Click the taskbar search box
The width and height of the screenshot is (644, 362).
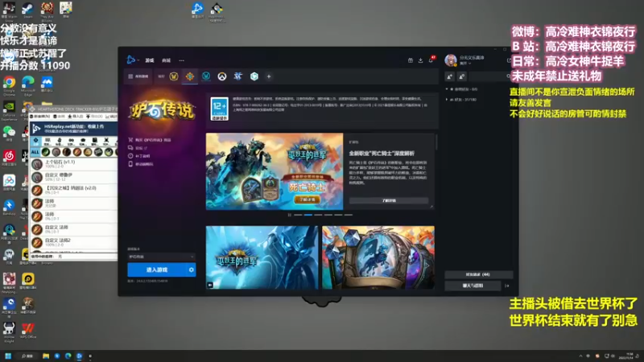click(x=27, y=356)
